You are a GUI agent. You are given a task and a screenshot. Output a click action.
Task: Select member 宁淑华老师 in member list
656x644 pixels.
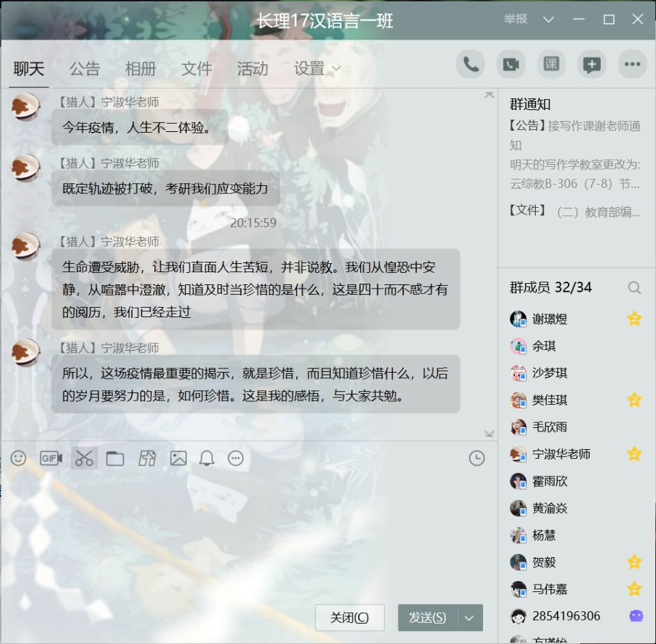pos(561,454)
